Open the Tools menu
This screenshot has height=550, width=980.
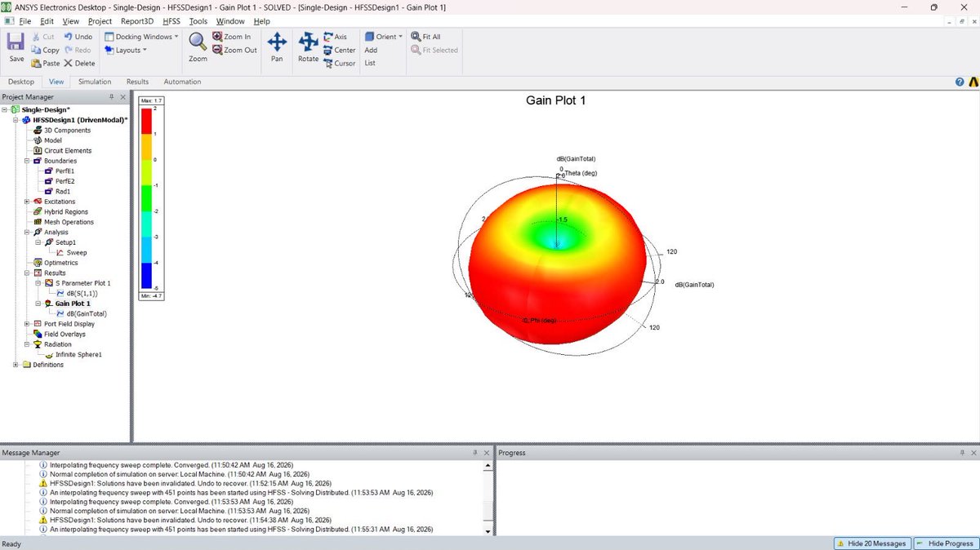click(x=198, y=21)
